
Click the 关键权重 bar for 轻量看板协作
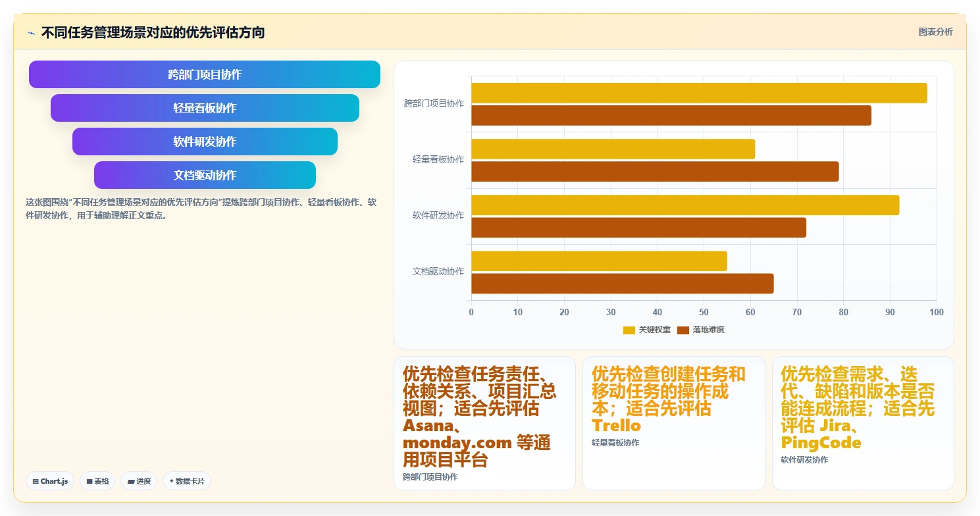pos(613,149)
